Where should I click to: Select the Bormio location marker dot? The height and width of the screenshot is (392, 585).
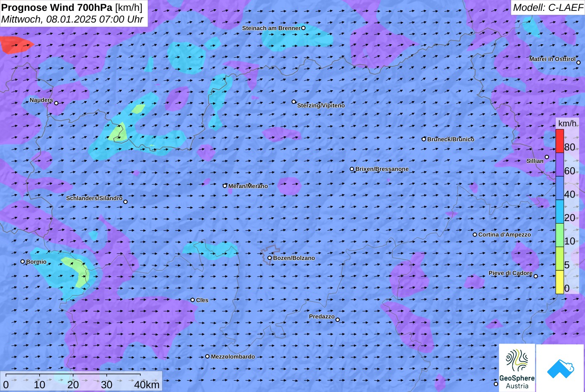[x=23, y=262]
